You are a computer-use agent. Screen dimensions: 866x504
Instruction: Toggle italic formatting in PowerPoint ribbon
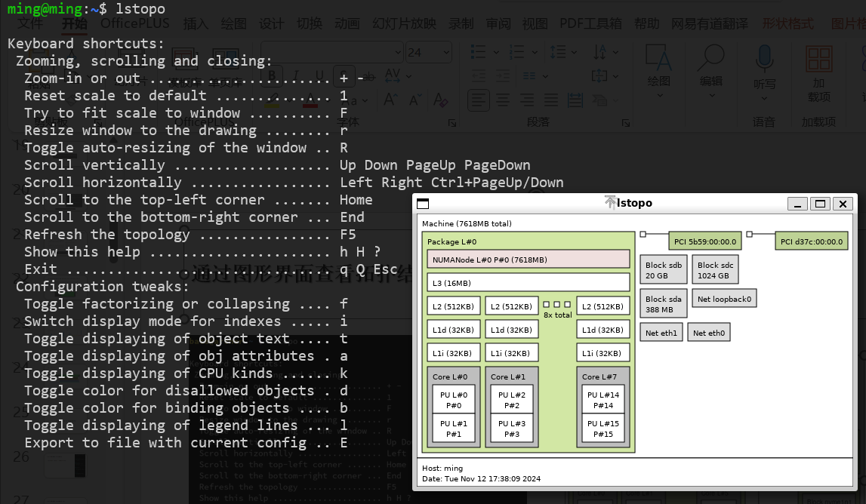tap(296, 75)
